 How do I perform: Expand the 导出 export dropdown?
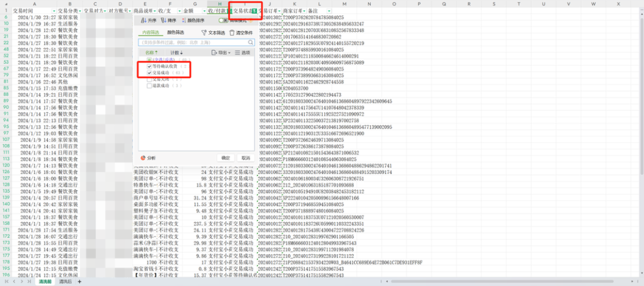(221, 52)
